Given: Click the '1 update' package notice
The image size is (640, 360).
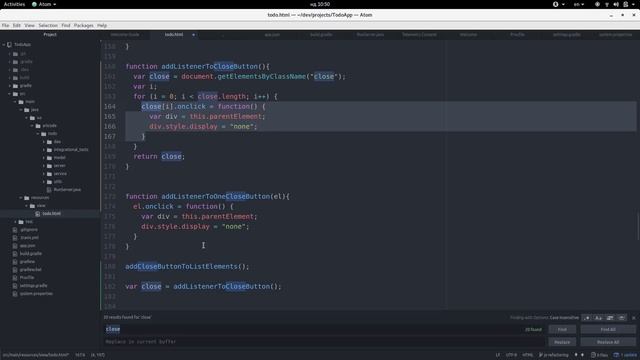Looking at the screenshot, I should pos(625,355).
